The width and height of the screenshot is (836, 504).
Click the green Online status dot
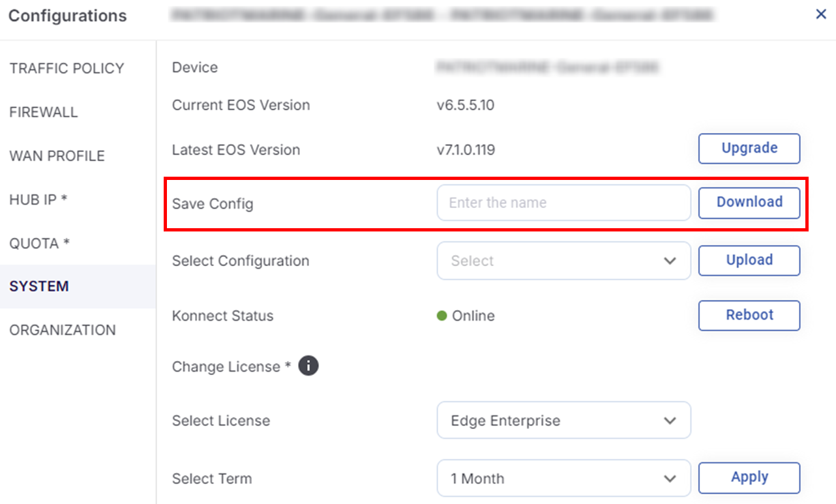coord(441,316)
